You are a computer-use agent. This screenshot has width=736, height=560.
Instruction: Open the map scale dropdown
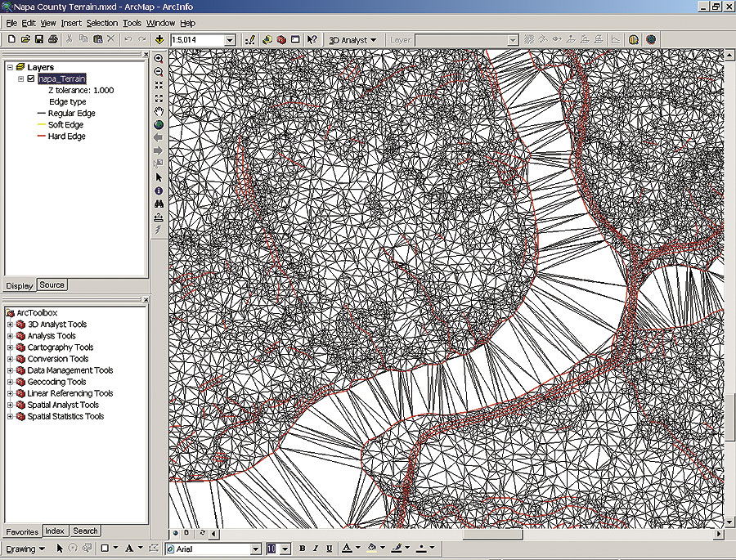click(x=230, y=39)
